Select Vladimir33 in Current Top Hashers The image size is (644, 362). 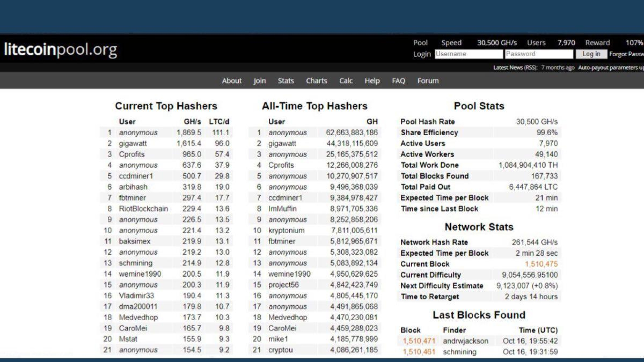point(136,296)
